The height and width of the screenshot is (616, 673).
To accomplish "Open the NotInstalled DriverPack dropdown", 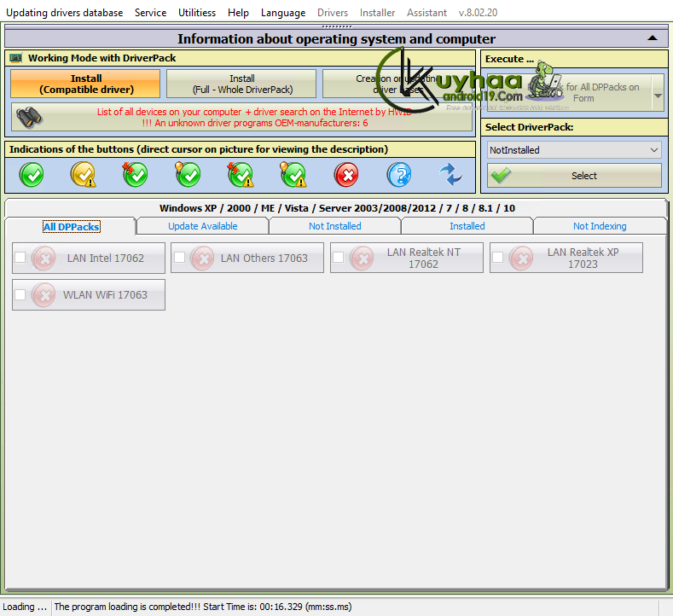I will (574, 150).
